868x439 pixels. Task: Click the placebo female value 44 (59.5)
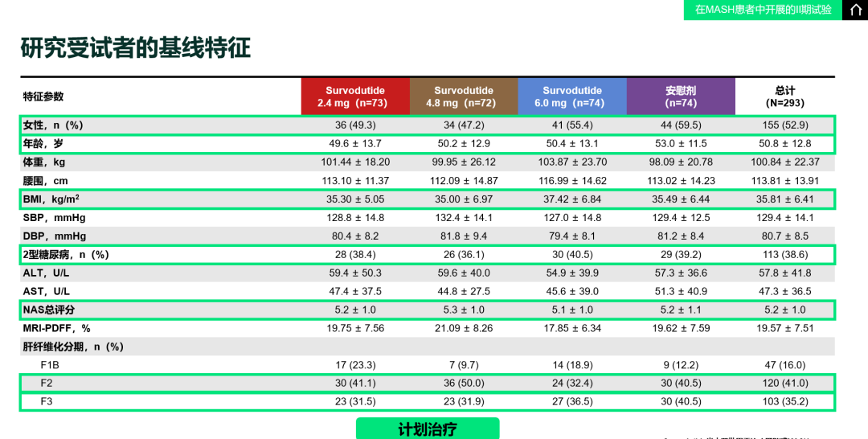pyautogui.click(x=681, y=125)
